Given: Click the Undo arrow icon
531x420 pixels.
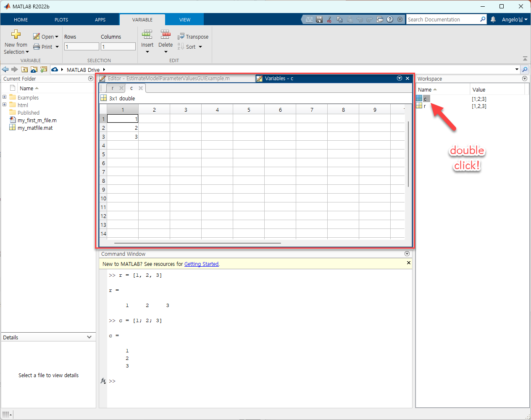Looking at the screenshot, I should pos(360,19).
